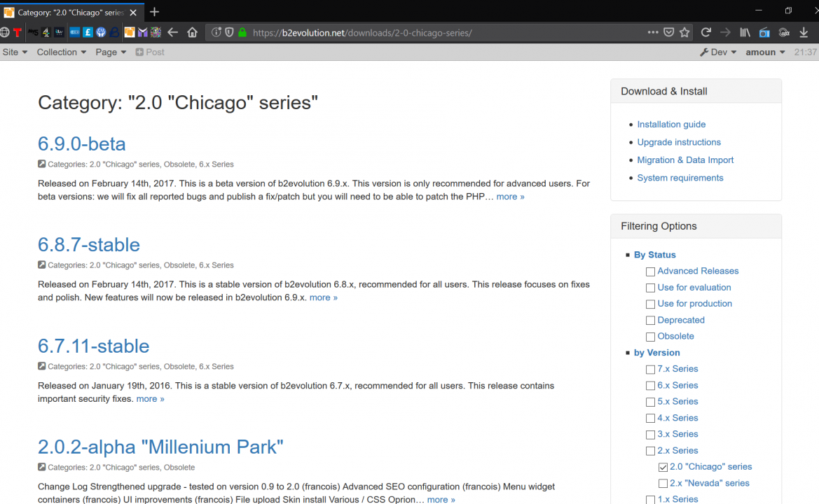Click the round extension icon left of Downloads
The image size is (819, 504).
coord(784,32)
